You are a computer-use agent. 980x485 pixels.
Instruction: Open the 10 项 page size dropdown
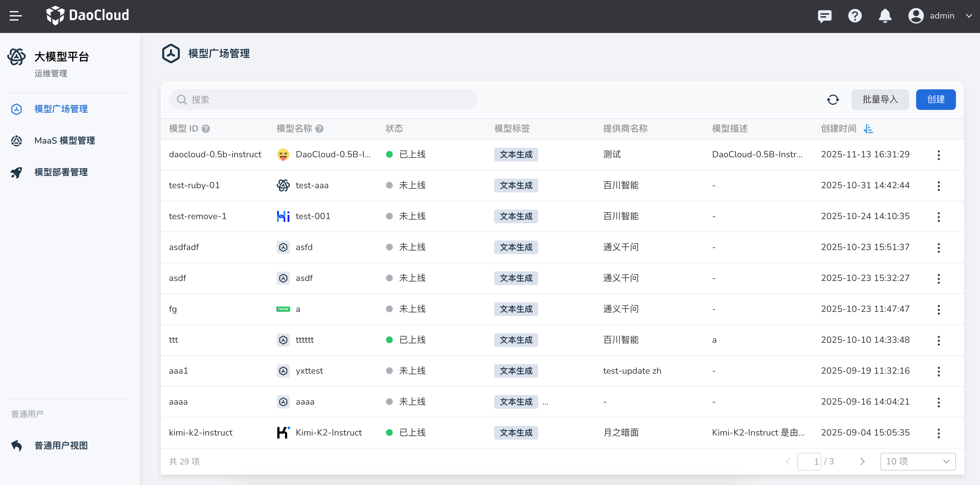(x=917, y=461)
